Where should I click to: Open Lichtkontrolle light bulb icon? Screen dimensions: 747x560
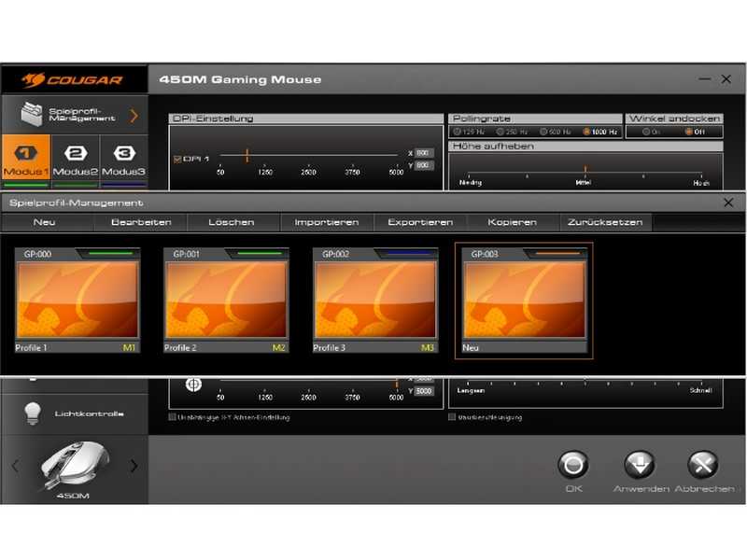33,413
